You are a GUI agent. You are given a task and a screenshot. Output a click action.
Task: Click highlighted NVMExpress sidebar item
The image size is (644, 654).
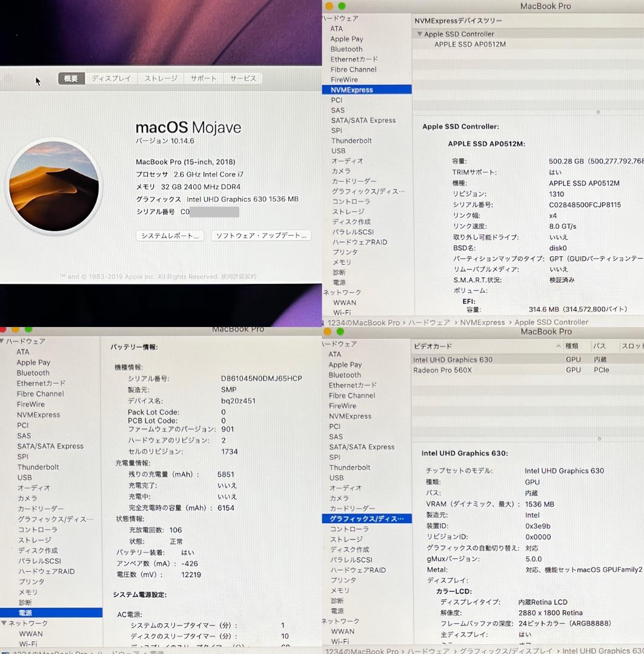(x=367, y=90)
